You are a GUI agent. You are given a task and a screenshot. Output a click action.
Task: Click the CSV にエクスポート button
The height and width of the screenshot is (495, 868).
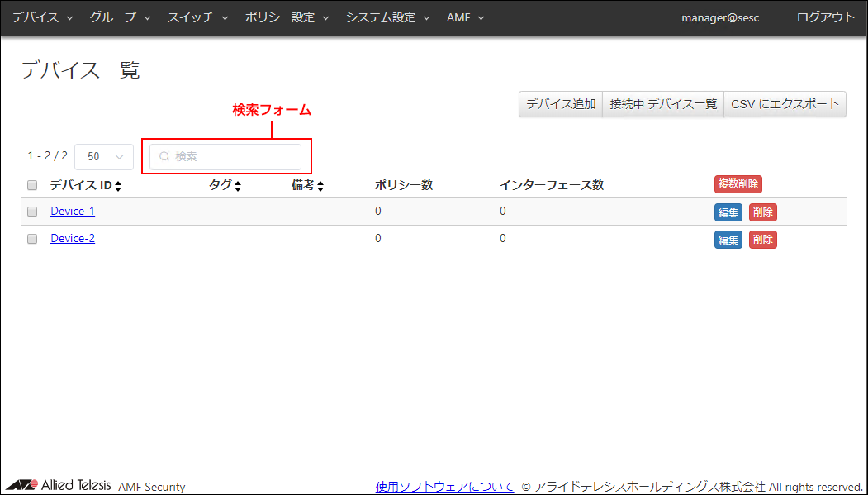785,104
